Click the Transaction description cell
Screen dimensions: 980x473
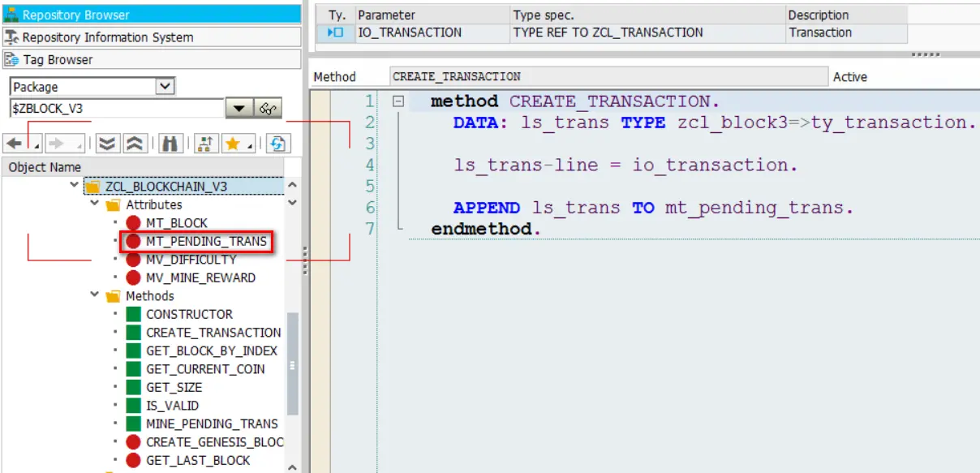click(847, 32)
